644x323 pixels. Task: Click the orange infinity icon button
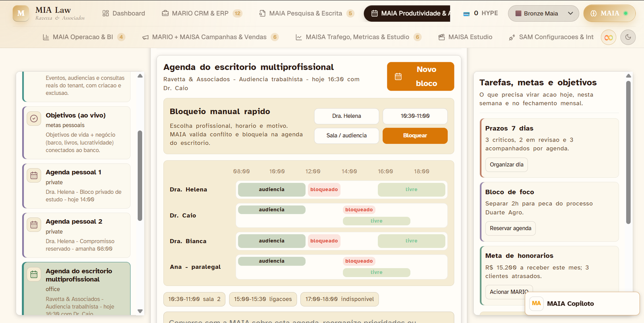pyautogui.click(x=609, y=37)
